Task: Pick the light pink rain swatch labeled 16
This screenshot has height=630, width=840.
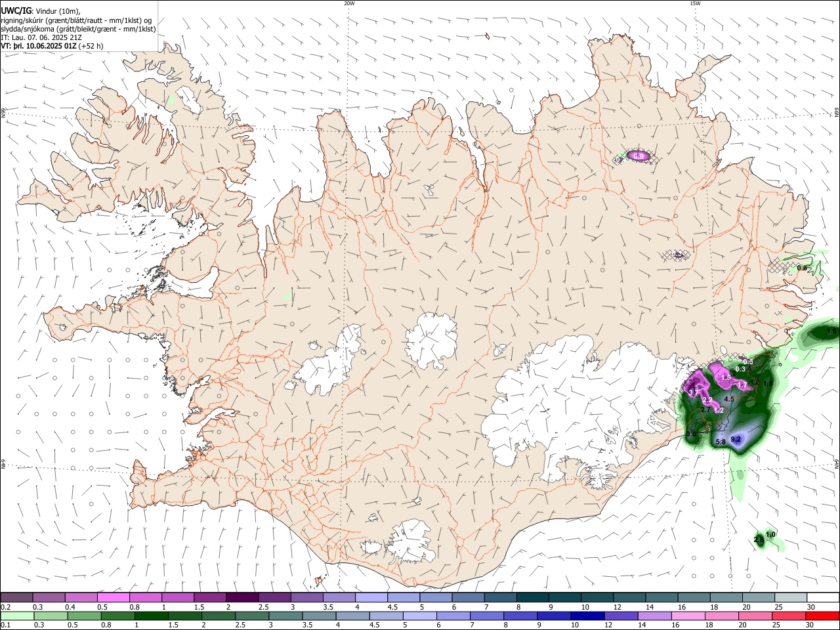Action: point(688,616)
